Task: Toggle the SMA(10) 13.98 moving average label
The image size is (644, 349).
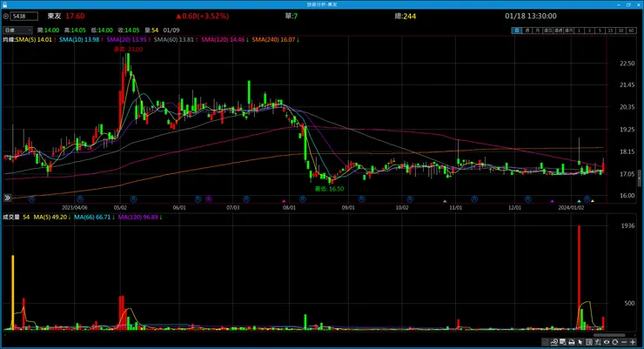Action: [79, 40]
